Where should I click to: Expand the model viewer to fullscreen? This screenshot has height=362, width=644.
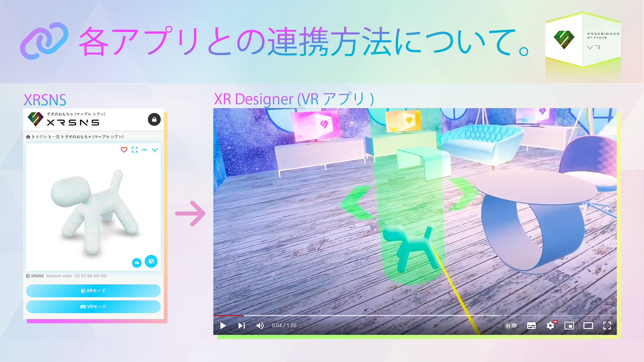tap(134, 150)
